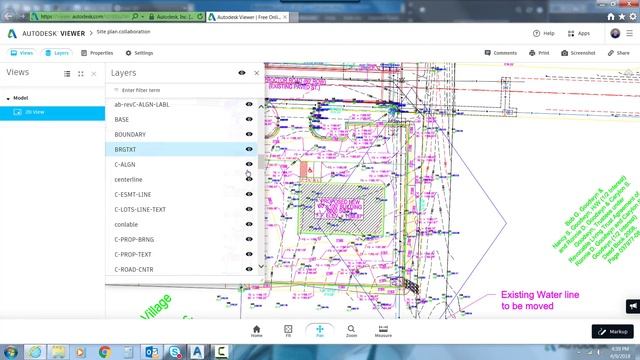Hide the C-PROP-BRNG layer
Image resolution: width=640 pixels, height=360 pixels.
(249, 239)
